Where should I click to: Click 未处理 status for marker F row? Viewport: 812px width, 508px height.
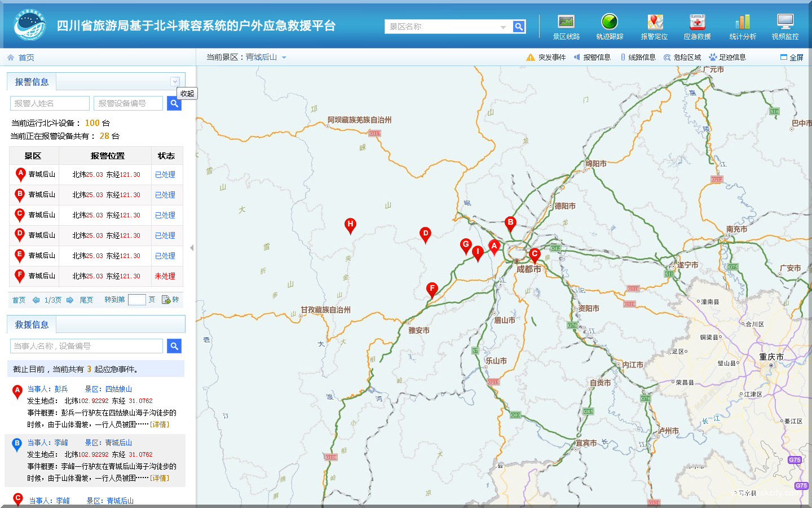[165, 276]
